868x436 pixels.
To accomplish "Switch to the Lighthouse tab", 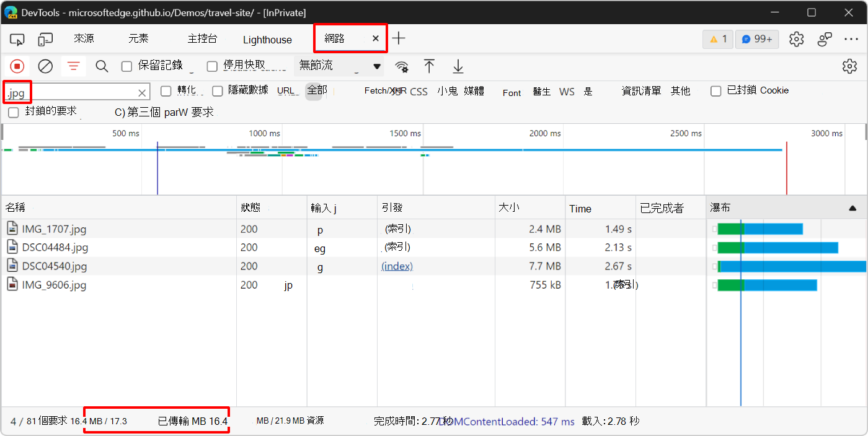I will [x=267, y=40].
